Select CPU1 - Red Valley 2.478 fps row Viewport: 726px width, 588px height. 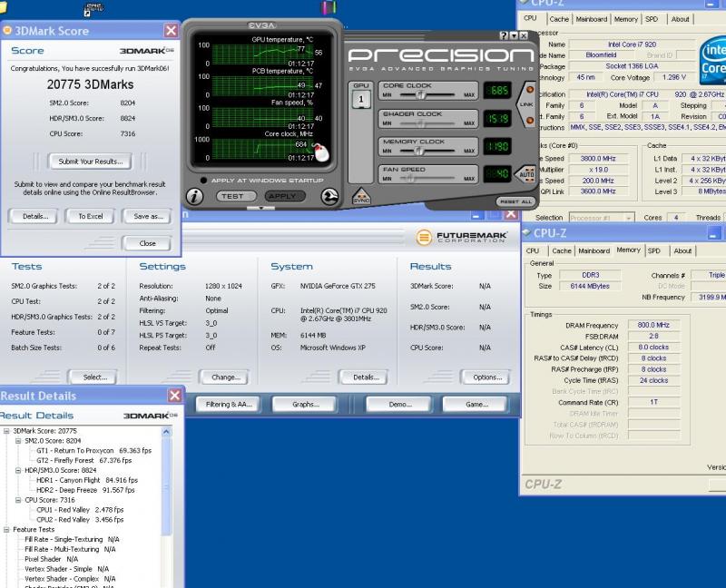point(80,510)
